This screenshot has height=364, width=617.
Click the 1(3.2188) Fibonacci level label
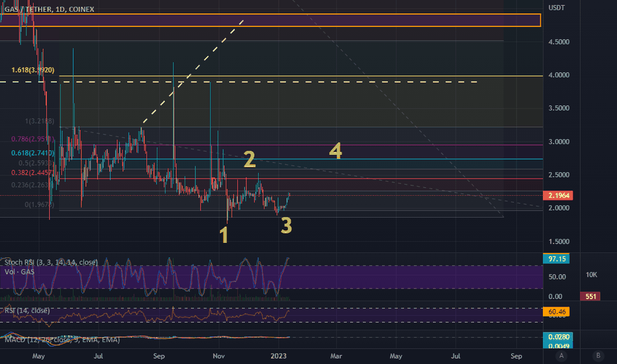pos(39,121)
